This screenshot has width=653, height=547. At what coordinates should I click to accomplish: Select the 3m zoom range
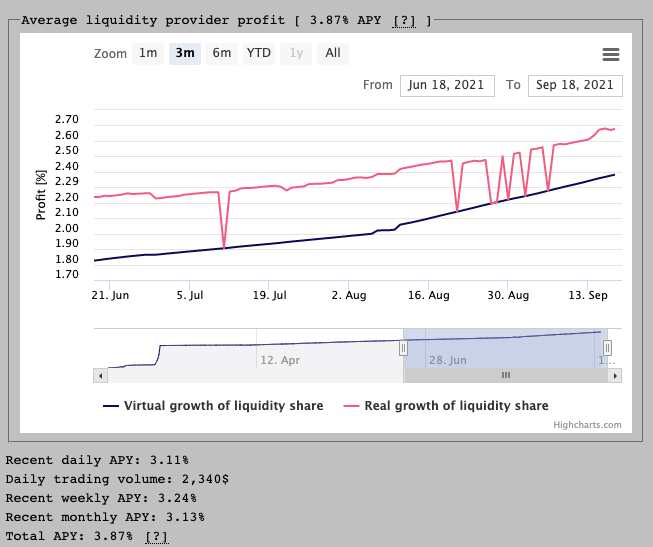(x=185, y=54)
